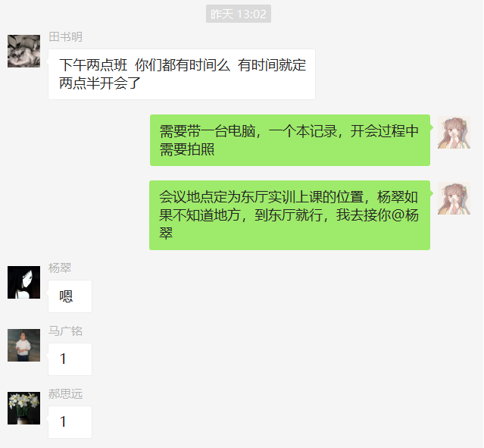Select the green message about 东厅 meeting location
The width and height of the screenshot is (484, 448).
point(289,215)
